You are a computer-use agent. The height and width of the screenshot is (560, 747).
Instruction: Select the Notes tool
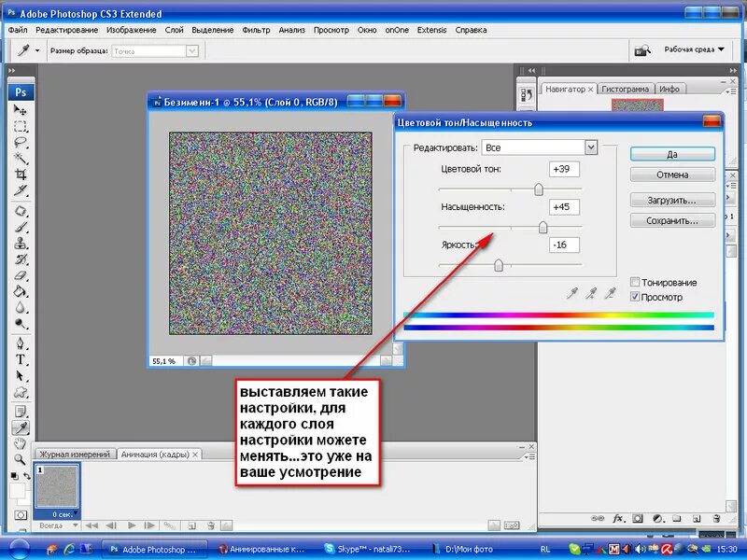20,412
